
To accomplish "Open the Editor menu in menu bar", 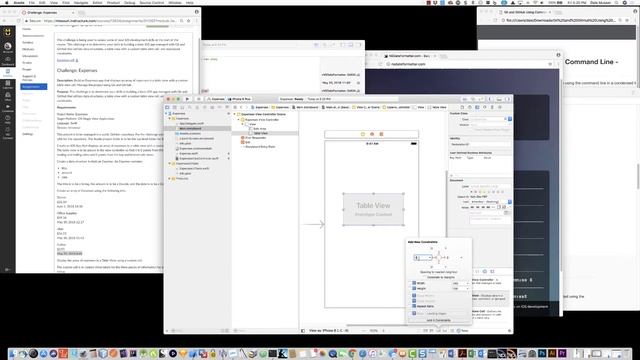I will point(97,2).
